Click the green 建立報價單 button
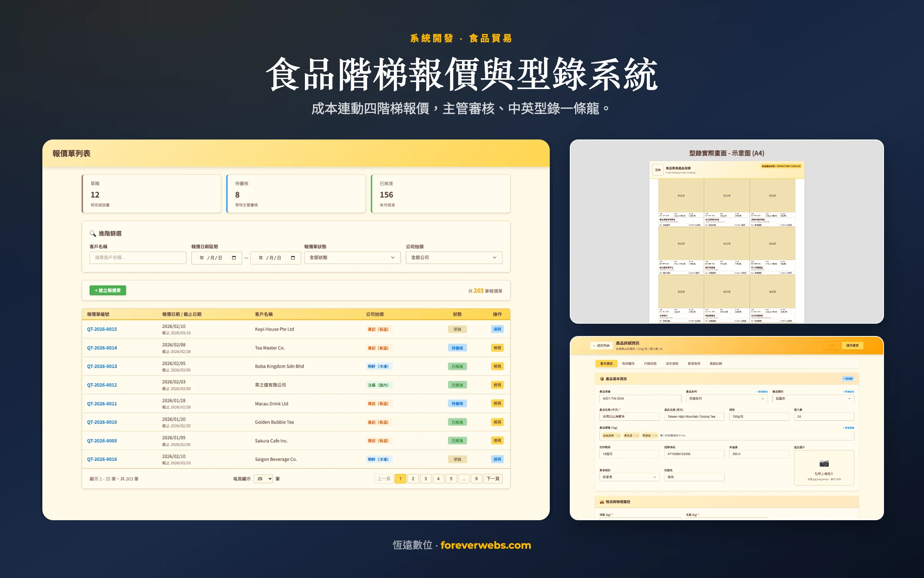 (x=108, y=291)
